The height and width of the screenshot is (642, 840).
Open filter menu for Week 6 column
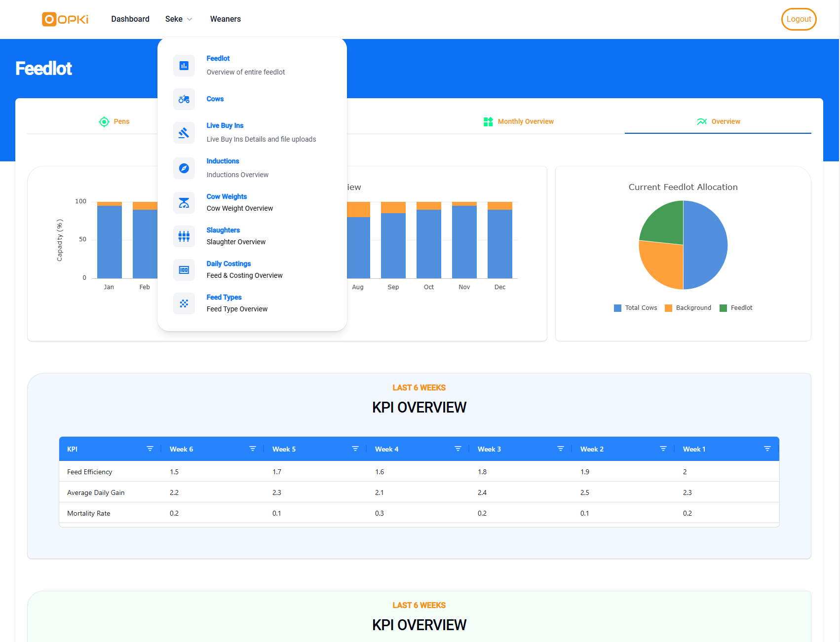coord(253,449)
